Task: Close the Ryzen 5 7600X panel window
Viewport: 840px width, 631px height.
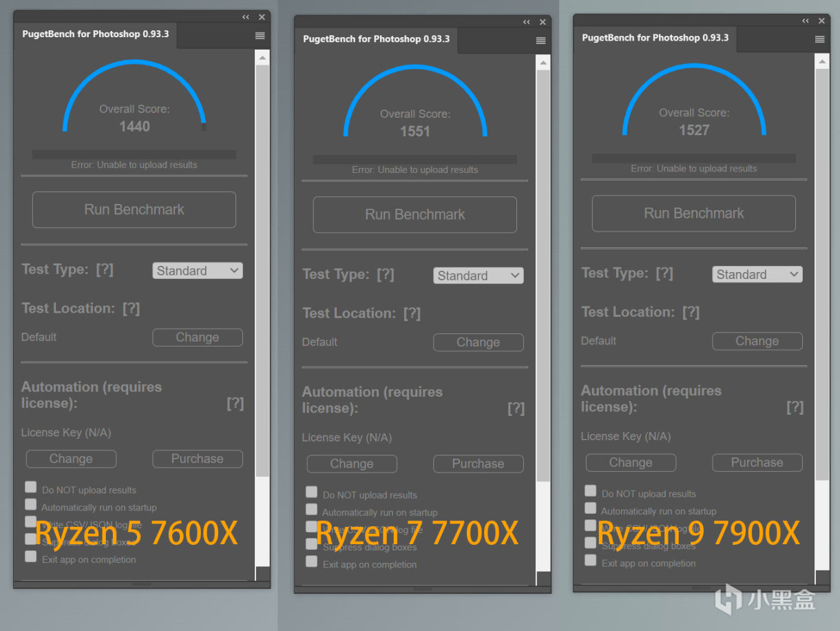Action: [x=262, y=17]
